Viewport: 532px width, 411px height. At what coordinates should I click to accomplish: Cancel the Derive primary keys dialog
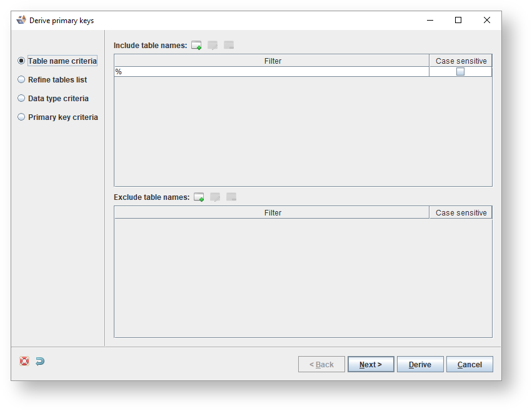click(469, 364)
